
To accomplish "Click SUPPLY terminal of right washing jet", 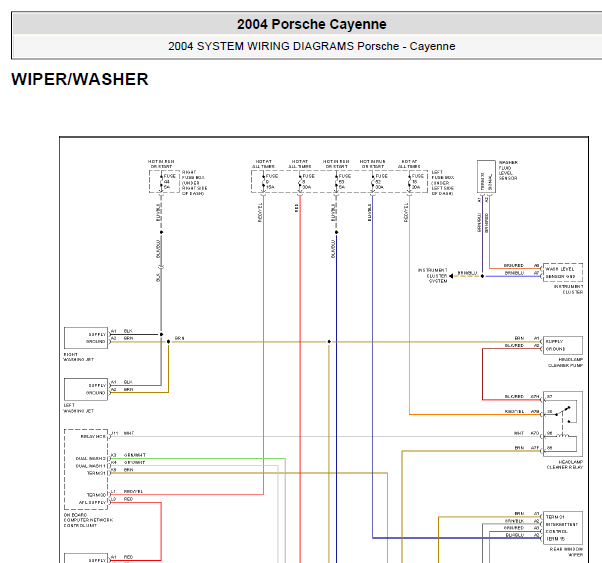I will tap(97, 334).
